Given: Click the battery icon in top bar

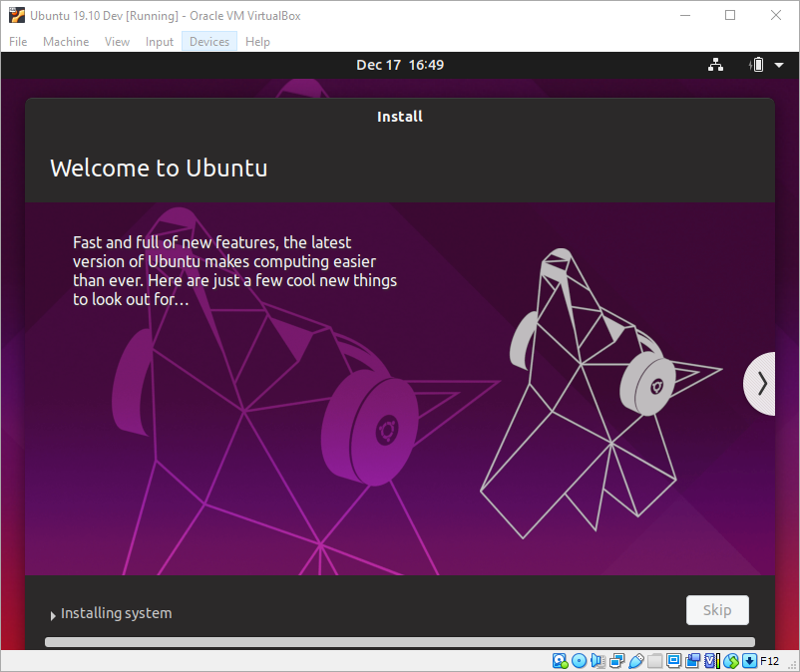Looking at the screenshot, I should click(x=757, y=65).
